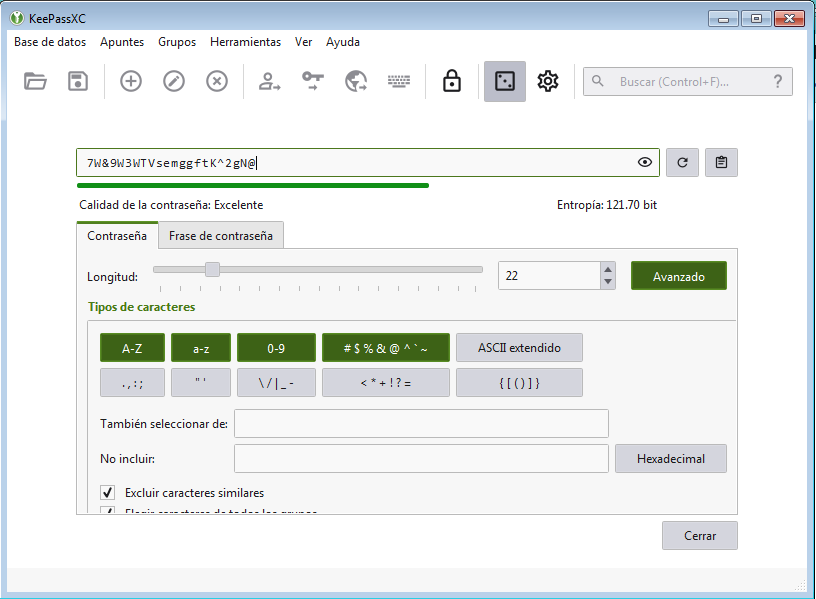Toggle password visibility eye icon

point(645,162)
